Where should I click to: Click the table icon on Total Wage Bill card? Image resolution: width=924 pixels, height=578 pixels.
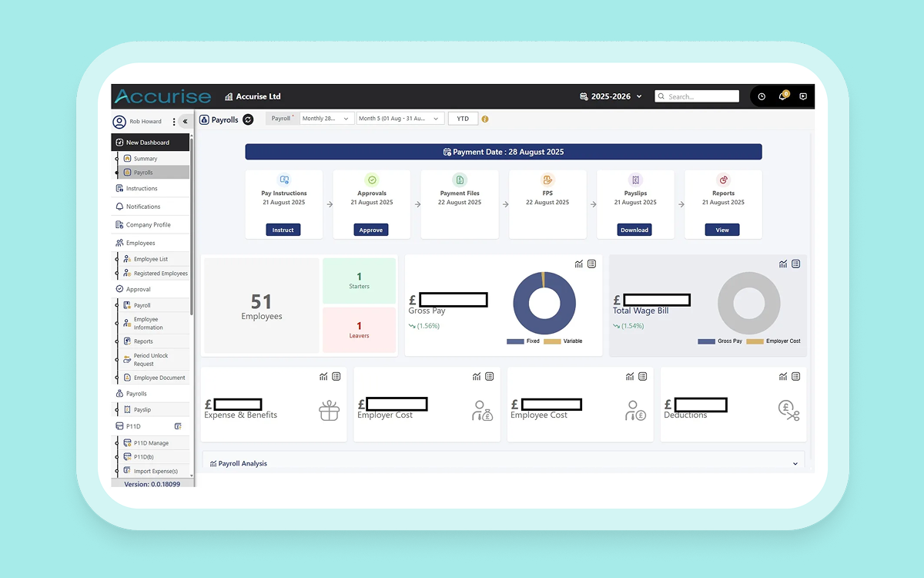(x=797, y=263)
